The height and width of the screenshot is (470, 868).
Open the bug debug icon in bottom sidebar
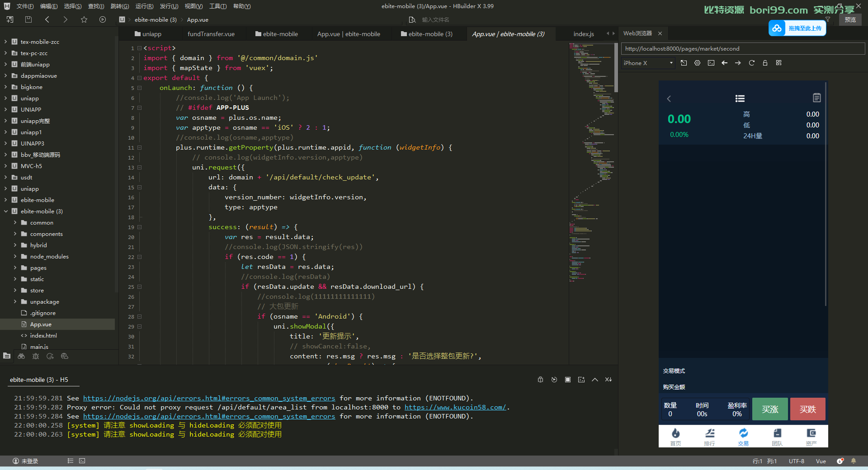point(36,356)
